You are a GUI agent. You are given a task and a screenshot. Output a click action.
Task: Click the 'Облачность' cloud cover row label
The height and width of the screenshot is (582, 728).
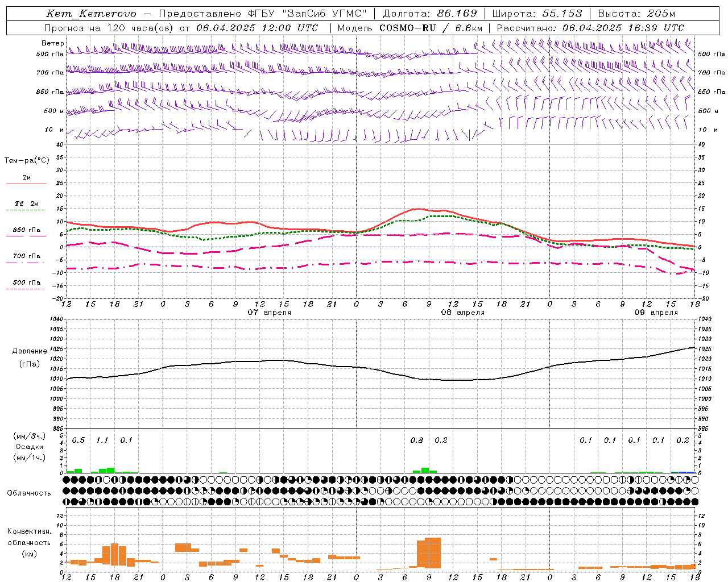pyautogui.click(x=29, y=493)
